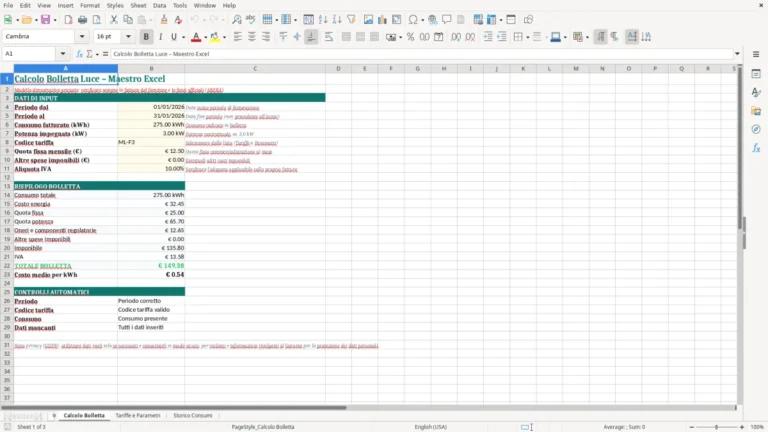Apply AutoFilter with the funnel icon
This screenshot has width=768, height=432.
[x=351, y=20]
